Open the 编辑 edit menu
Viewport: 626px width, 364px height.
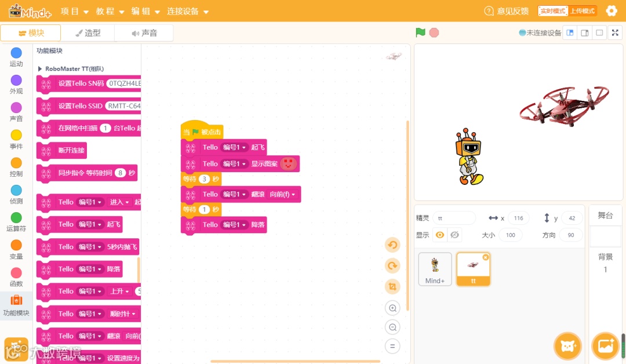point(145,11)
